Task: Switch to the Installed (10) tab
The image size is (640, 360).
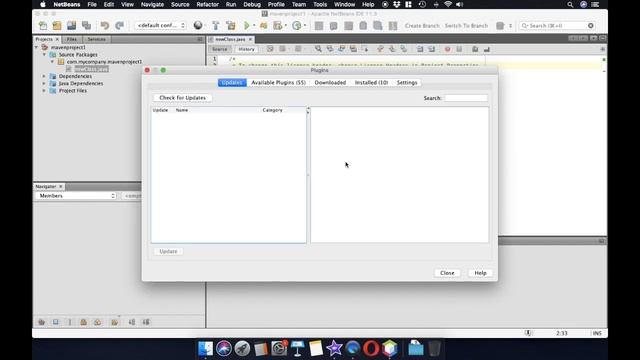Action: pyautogui.click(x=371, y=82)
